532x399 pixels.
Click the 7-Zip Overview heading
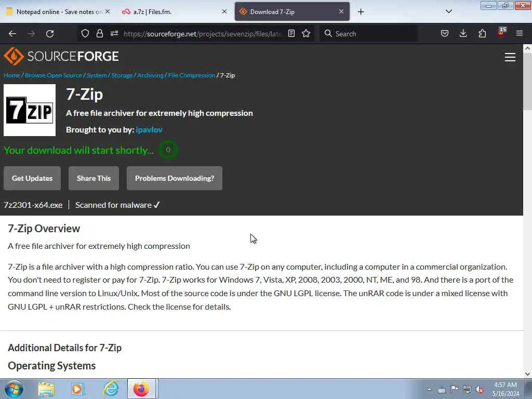tap(44, 229)
